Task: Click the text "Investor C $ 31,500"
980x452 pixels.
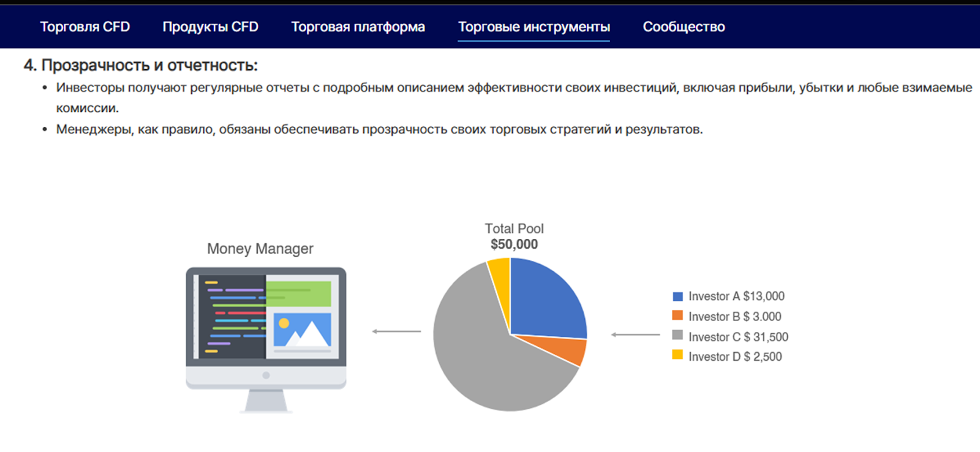Action: [738, 337]
